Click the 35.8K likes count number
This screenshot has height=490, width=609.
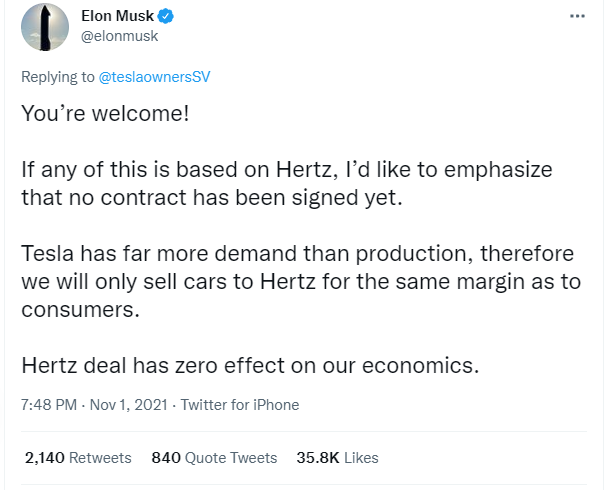pos(318,458)
